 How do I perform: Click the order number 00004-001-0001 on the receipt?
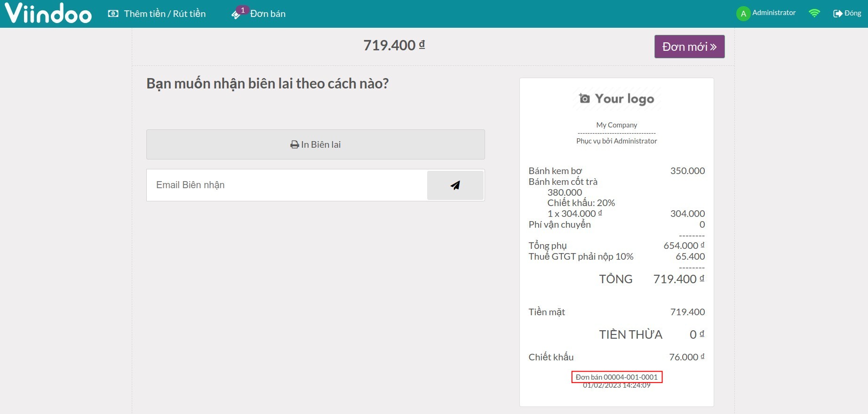[617, 377]
